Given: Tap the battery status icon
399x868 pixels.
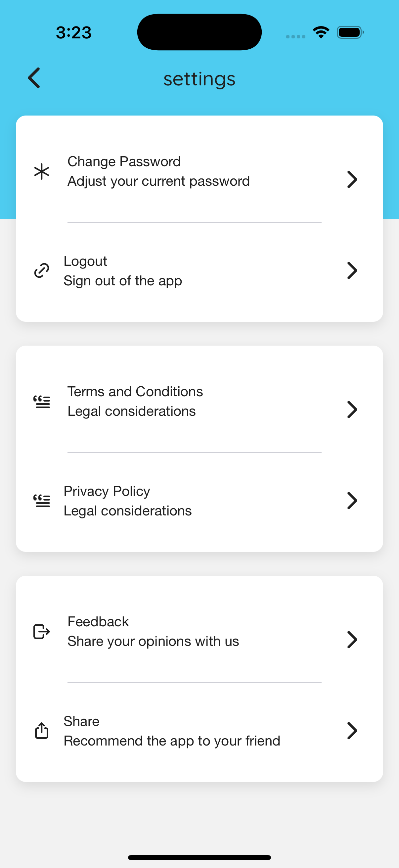Looking at the screenshot, I should coord(350,32).
